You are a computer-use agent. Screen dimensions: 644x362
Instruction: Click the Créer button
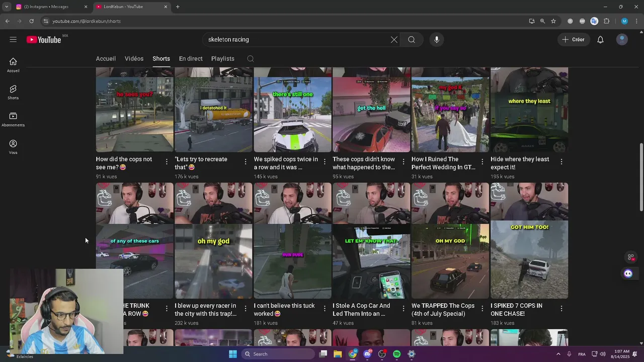(574, 40)
